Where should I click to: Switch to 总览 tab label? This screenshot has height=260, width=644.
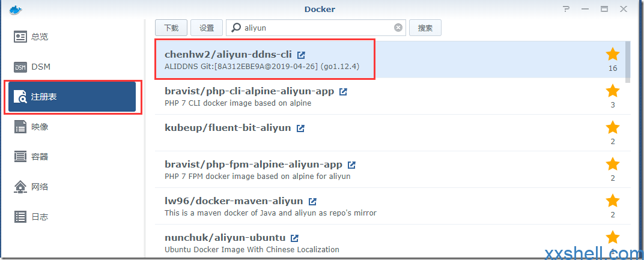click(40, 37)
